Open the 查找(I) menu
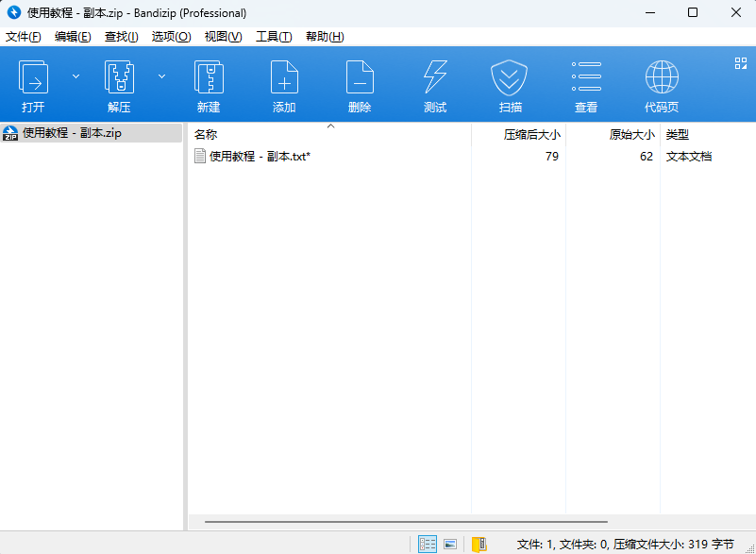Image resolution: width=756 pixels, height=554 pixels. point(122,37)
